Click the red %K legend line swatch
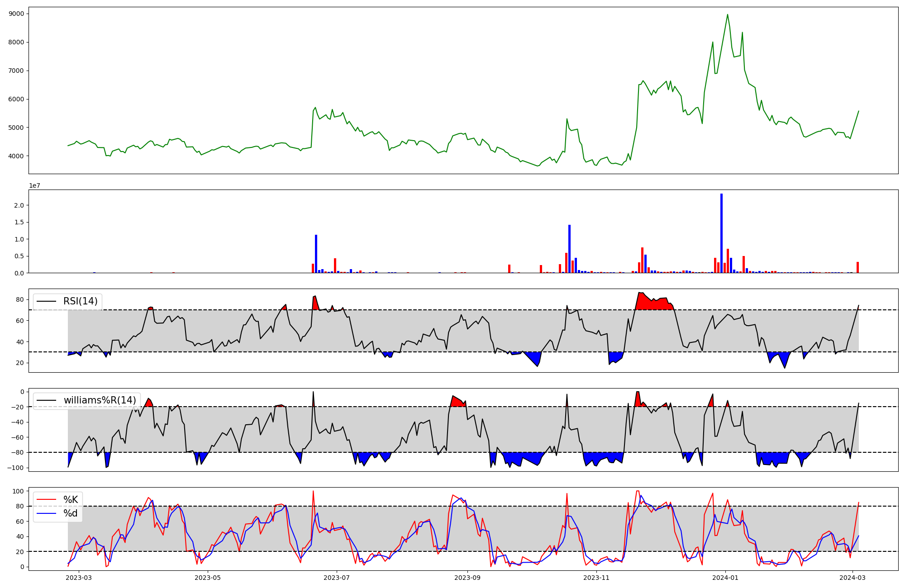The image size is (905, 588). click(46, 500)
